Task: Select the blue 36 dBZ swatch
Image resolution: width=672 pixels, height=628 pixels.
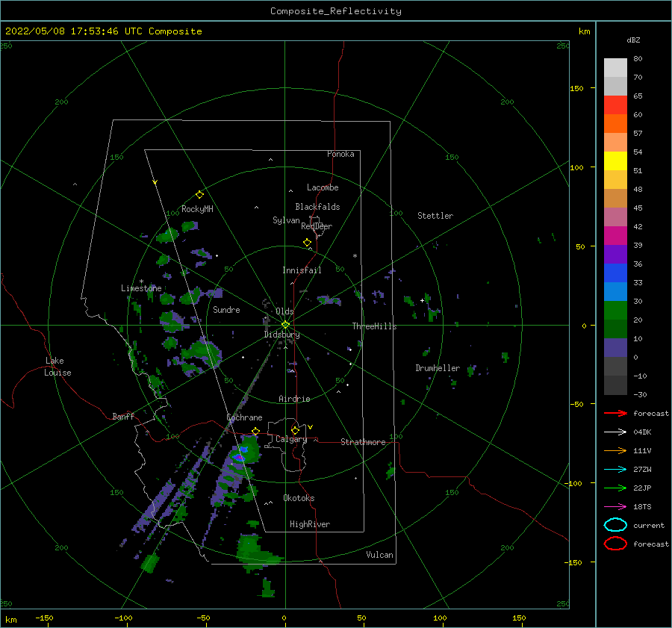Action: click(x=615, y=273)
